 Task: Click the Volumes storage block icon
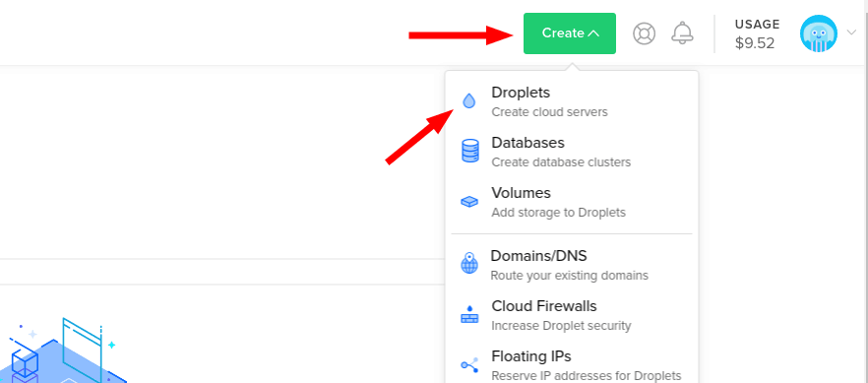[x=469, y=202]
